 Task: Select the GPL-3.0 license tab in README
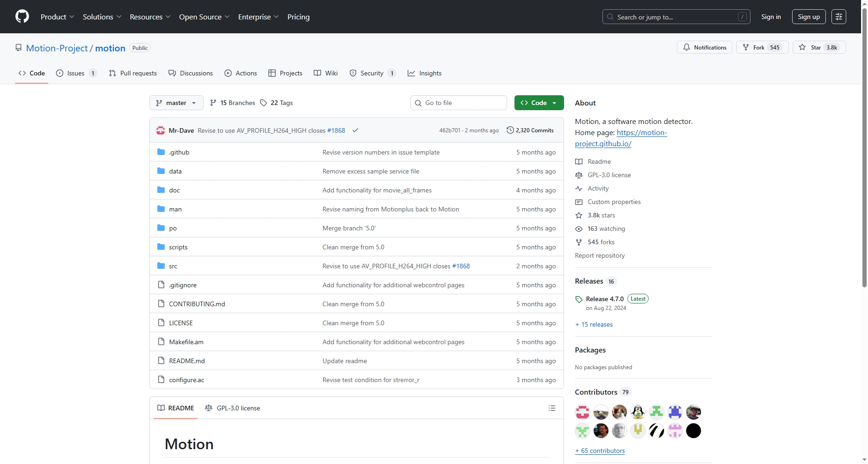click(x=233, y=408)
